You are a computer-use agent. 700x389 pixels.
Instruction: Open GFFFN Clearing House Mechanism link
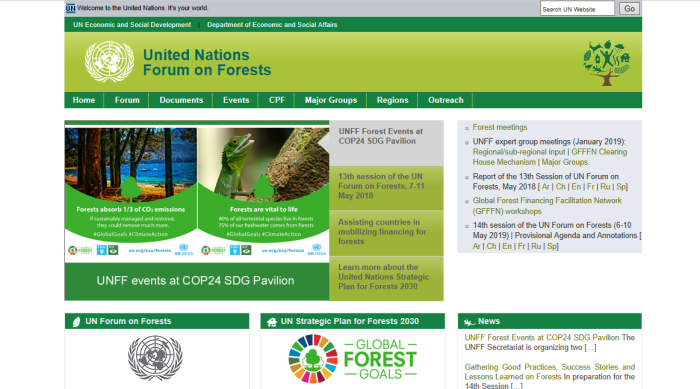coord(550,157)
